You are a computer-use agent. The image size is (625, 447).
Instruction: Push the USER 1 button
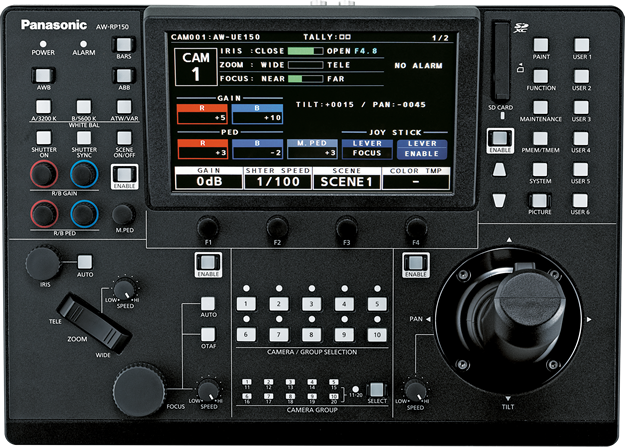[582, 45]
